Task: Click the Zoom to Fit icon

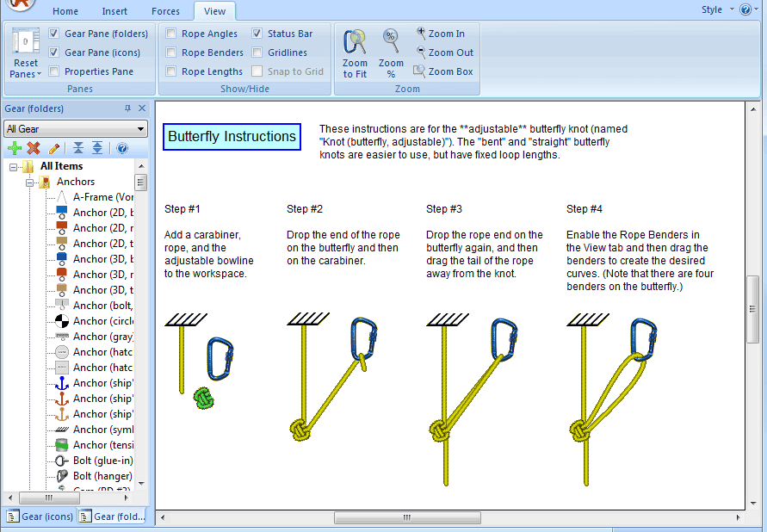Action: pos(355,45)
